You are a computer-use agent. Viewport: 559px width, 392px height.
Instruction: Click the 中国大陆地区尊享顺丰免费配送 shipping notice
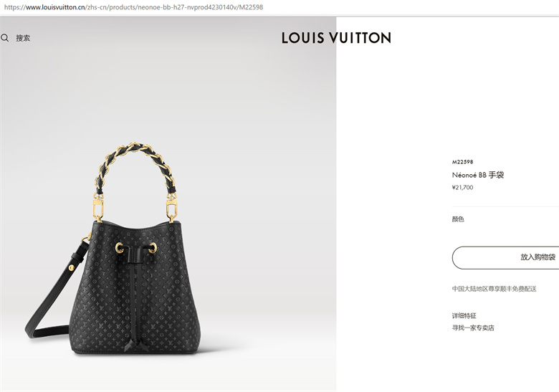click(494, 289)
